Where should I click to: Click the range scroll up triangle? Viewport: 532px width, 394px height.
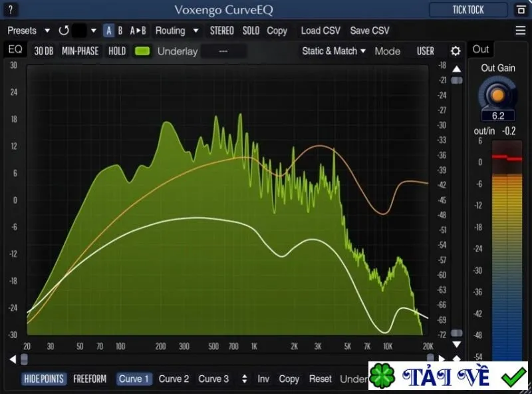457,69
